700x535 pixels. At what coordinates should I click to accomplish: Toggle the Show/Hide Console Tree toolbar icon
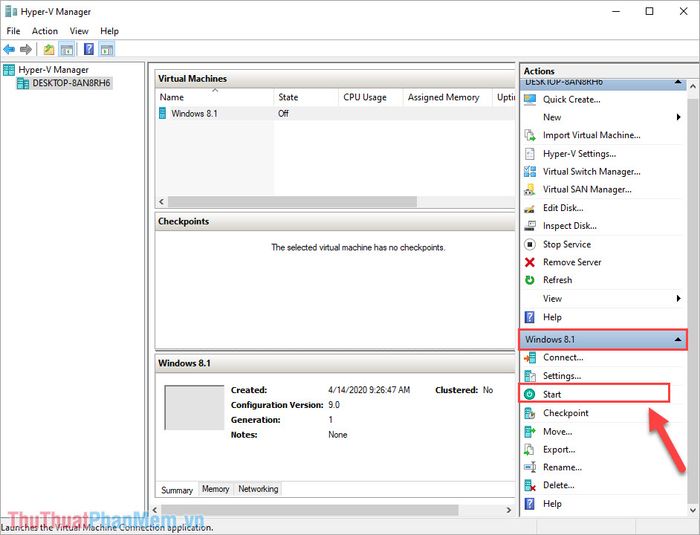tap(67, 49)
